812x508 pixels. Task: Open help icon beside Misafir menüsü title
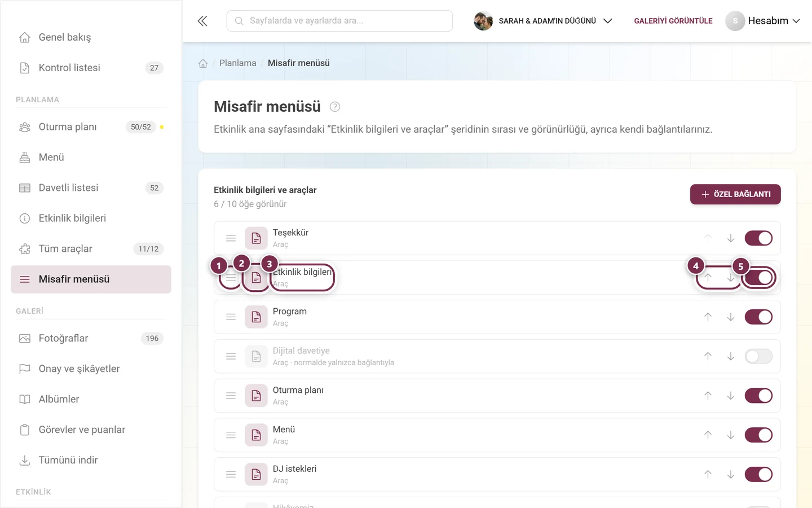(335, 107)
